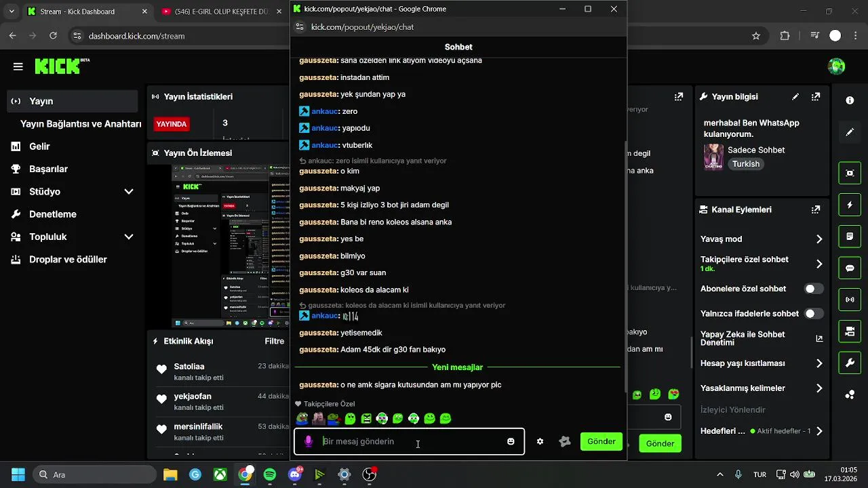This screenshot has width=868, height=488.
Task: Toggle the broadcast signal panel icon in sidebar
Action: (850, 300)
